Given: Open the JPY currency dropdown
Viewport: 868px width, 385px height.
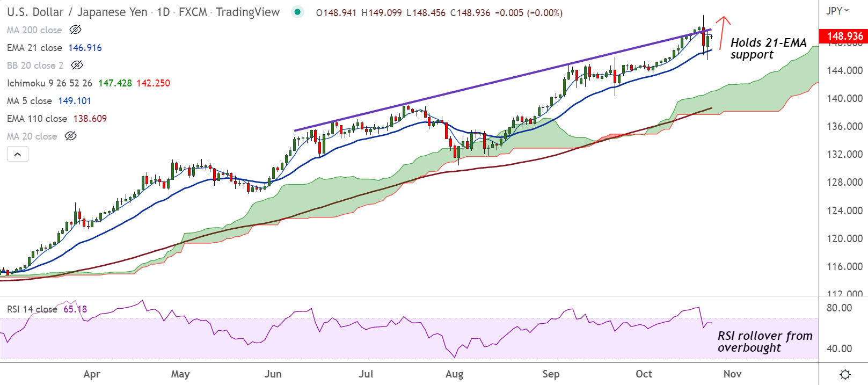Looking at the screenshot, I should click(837, 11).
